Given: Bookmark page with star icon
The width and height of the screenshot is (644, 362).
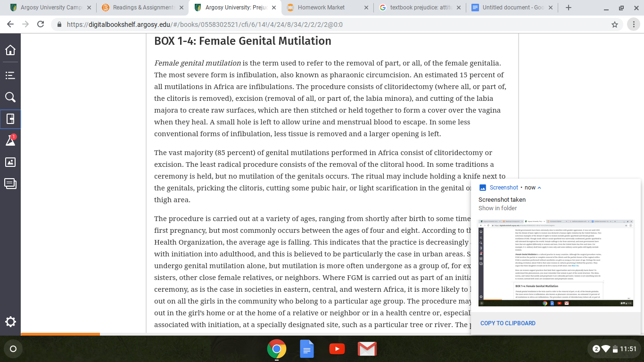Looking at the screenshot, I should (x=615, y=25).
